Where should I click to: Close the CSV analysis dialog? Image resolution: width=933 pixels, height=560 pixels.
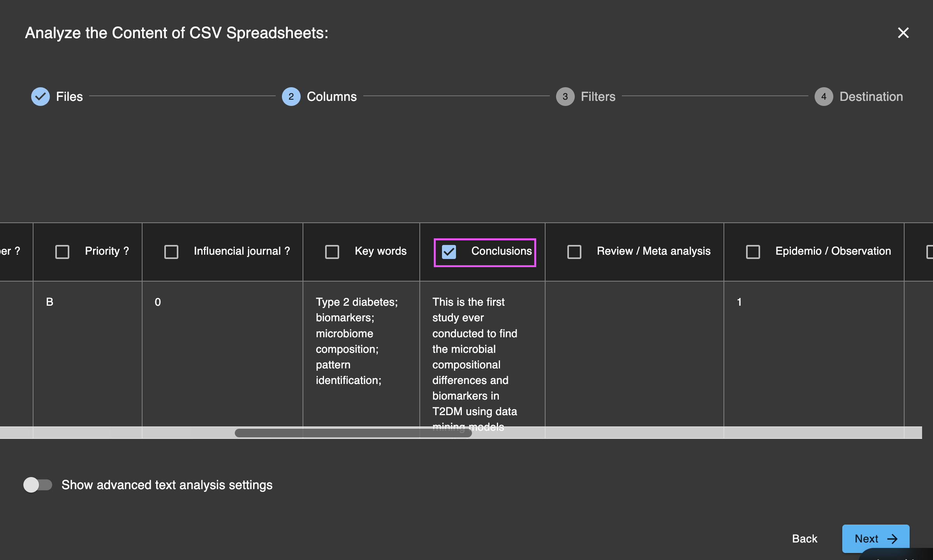[903, 33]
